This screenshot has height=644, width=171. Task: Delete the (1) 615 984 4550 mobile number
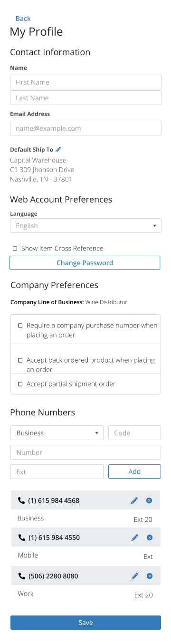click(149, 538)
